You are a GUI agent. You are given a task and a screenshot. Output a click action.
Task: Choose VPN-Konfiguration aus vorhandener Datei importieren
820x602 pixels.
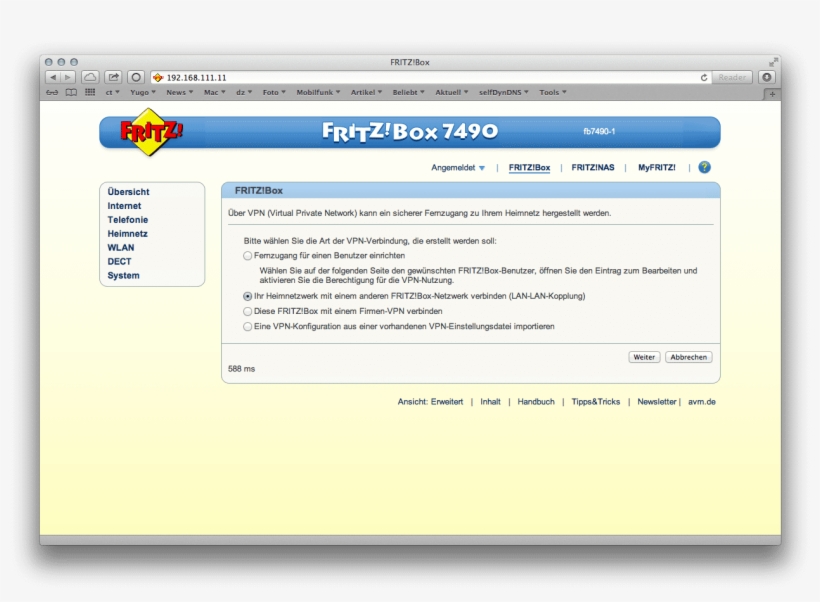[247, 325]
